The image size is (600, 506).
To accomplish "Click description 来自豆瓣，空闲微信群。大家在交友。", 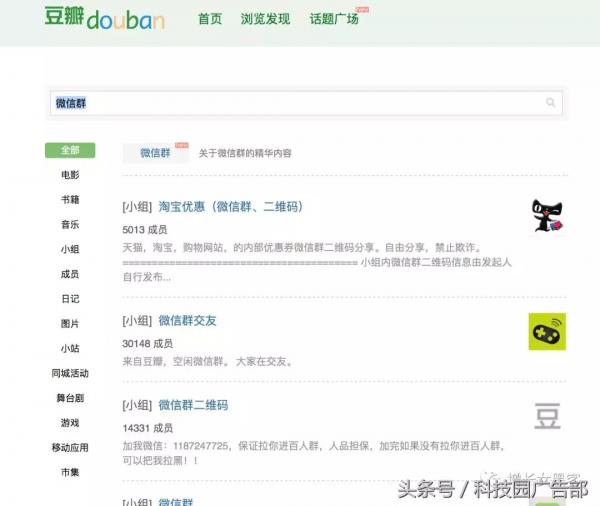I will (207, 361).
